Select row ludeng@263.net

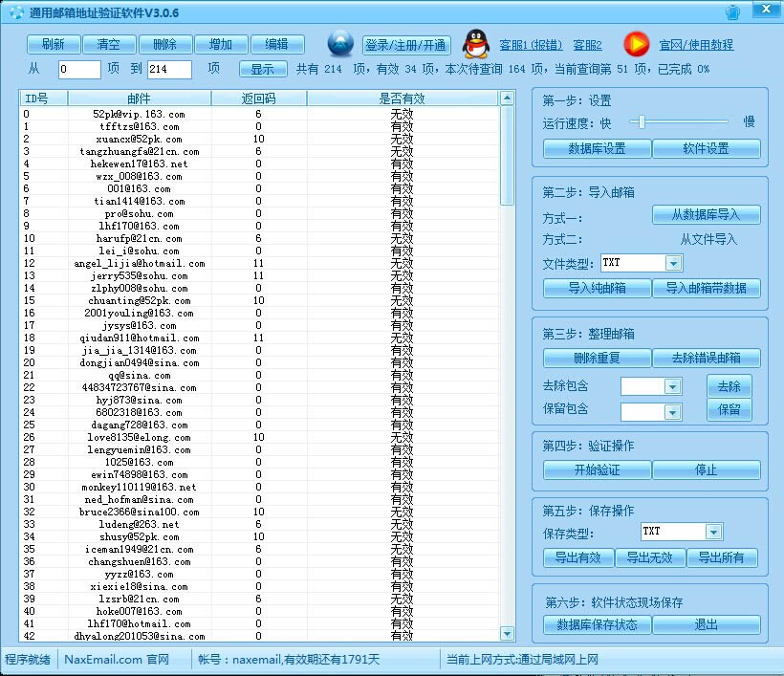coord(259,524)
